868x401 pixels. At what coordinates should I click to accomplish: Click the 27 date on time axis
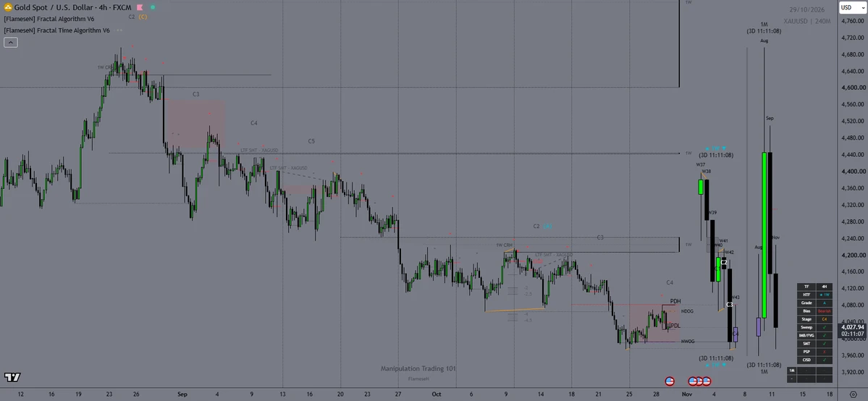(398, 394)
